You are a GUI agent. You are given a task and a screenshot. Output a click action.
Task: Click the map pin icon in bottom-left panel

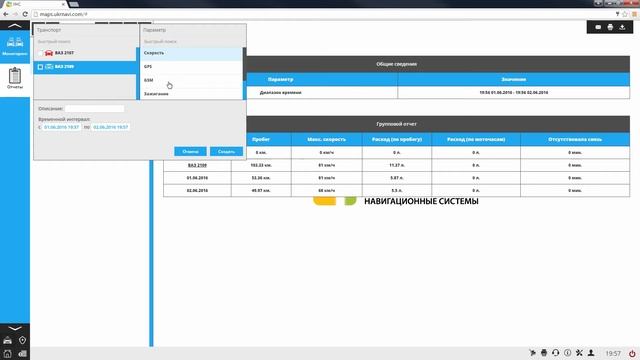(22, 340)
